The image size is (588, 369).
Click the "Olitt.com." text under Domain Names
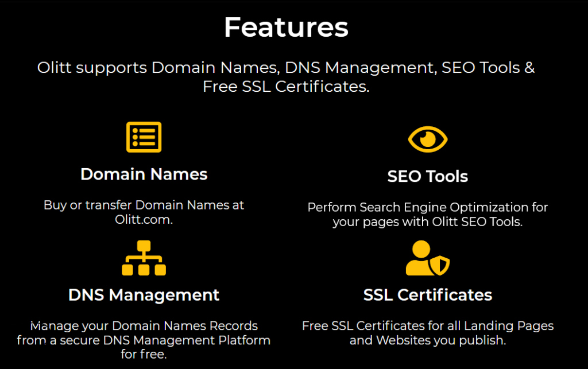tap(144, 219)
